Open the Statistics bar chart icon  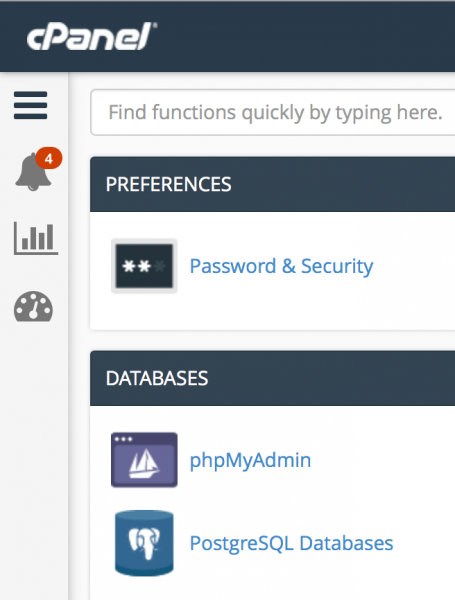(36, 238)
